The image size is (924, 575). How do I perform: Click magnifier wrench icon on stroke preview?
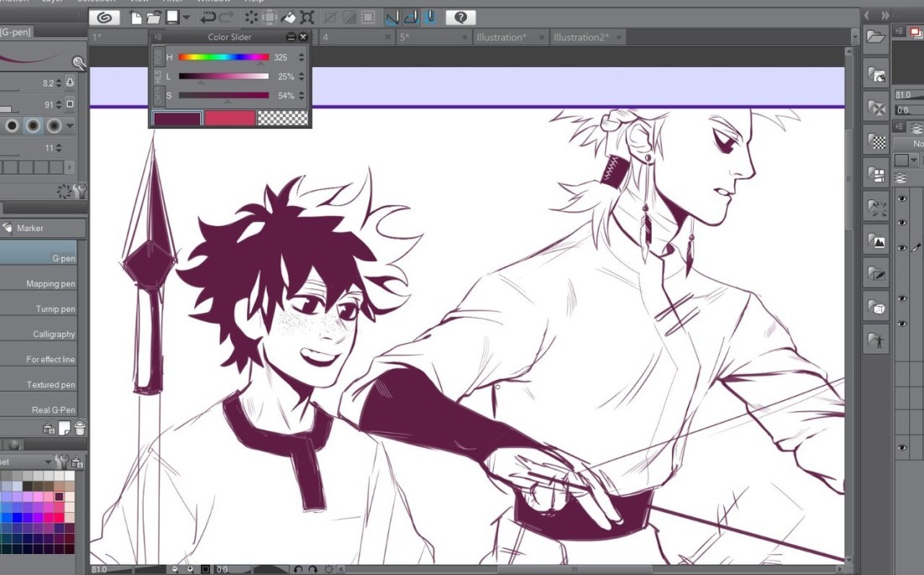(78, 62)
